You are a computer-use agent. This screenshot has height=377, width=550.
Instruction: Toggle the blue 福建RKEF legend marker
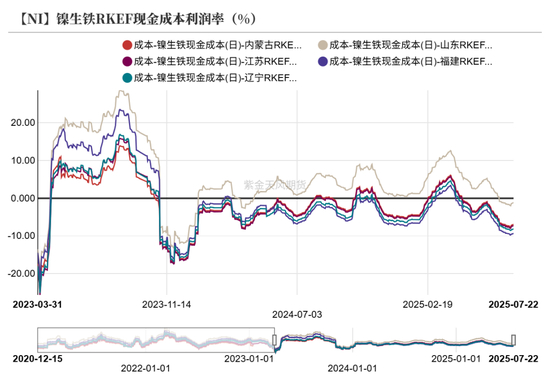click(323, 62)
